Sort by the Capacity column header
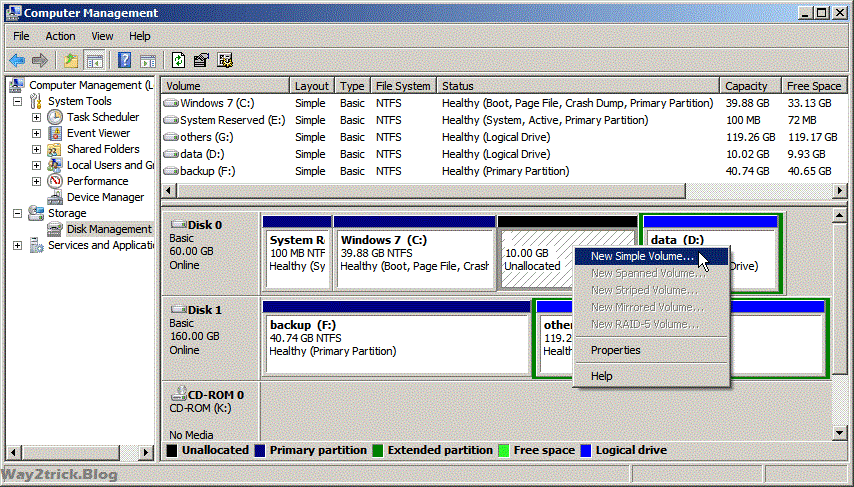 pos(750,86)
